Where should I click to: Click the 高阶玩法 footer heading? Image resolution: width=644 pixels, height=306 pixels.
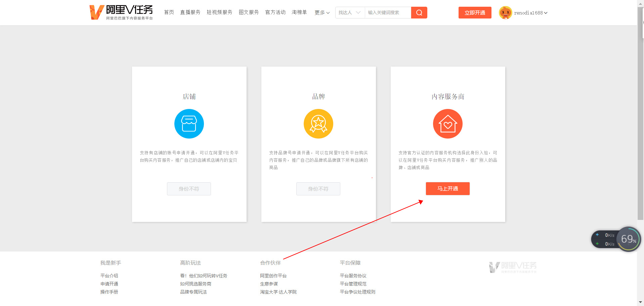click(x=190, y=263)
